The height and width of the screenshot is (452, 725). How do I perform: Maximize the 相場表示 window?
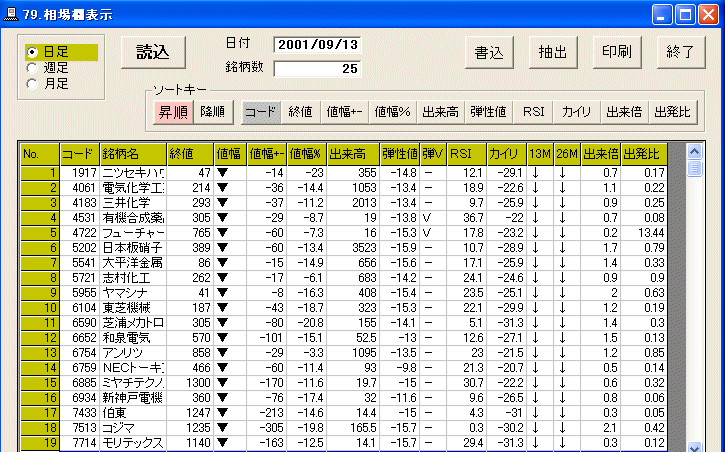[685, 15]
